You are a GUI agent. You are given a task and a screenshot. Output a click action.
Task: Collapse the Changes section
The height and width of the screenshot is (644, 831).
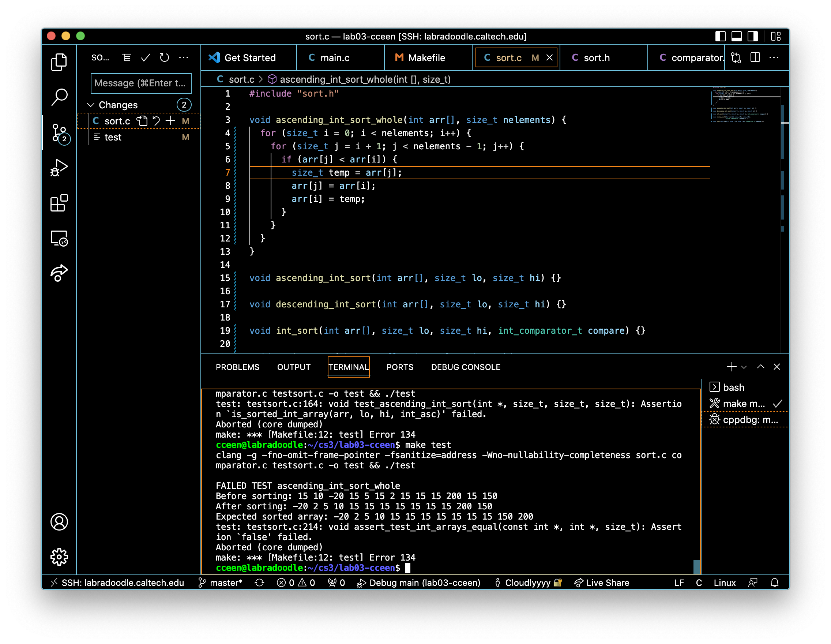[x=91, y=105]
